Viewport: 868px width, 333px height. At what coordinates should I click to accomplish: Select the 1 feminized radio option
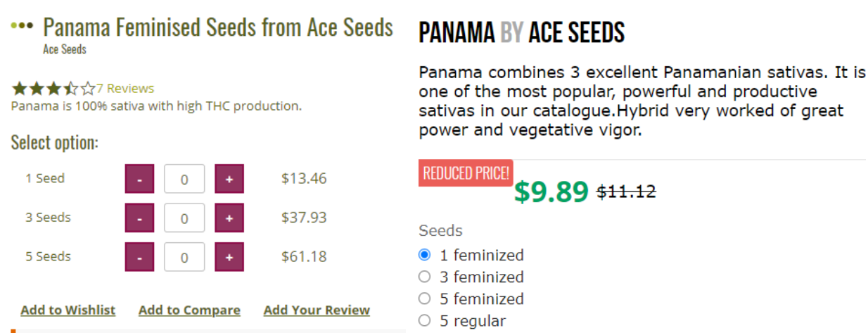pyautogui.click(x=424, y=255)
